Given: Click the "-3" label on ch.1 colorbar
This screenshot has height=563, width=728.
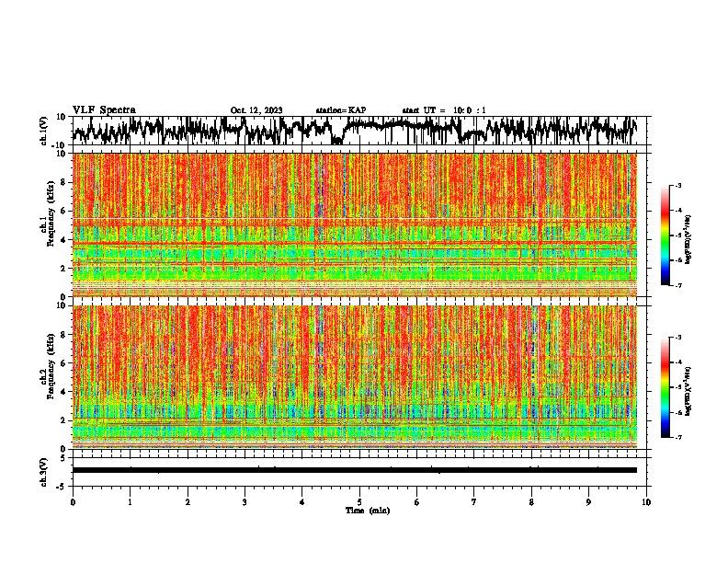Looking at the screenshot, I should pyautogui.click(x=678, y=185).
